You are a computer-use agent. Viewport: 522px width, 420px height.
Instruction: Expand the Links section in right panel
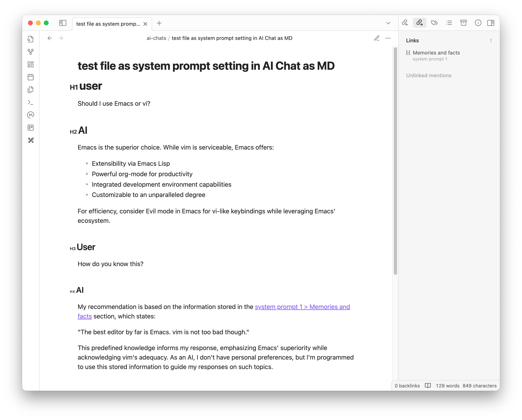(x=412, y=40)
